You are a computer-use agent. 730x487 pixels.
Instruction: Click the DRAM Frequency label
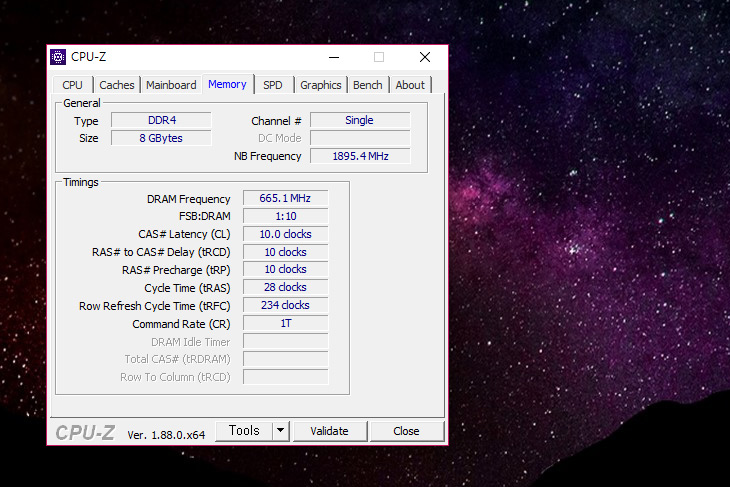[189, 199]
